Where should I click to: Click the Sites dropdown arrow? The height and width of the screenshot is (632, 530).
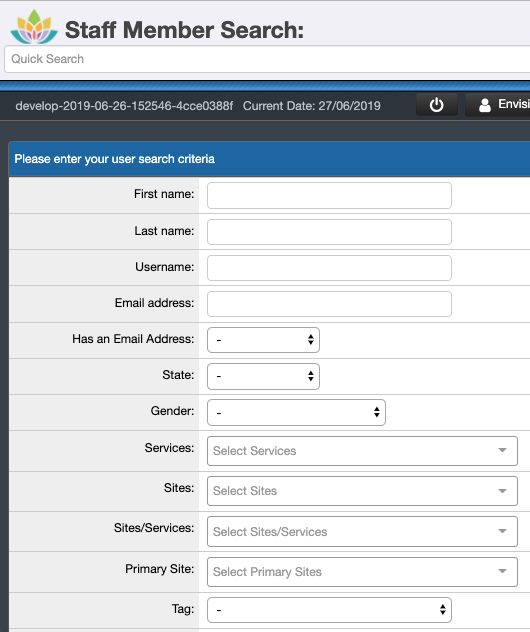tap(502, 491)
